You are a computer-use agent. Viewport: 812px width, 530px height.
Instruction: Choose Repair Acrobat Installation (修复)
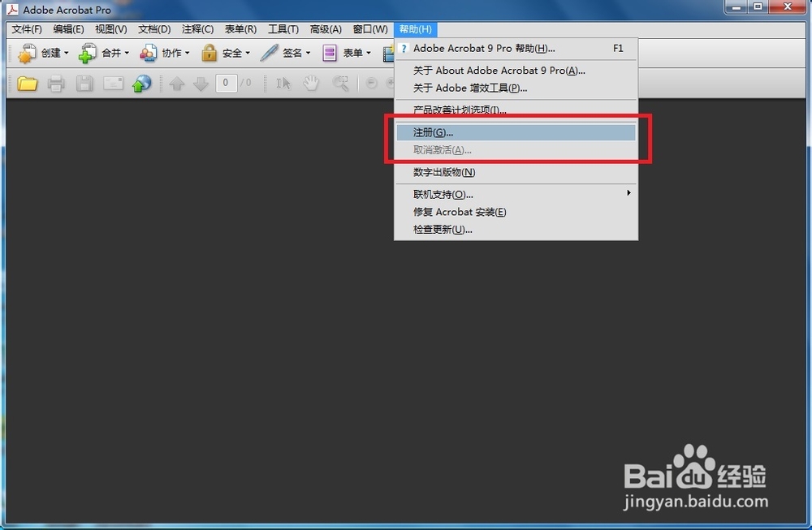click(x=516, y=212)
